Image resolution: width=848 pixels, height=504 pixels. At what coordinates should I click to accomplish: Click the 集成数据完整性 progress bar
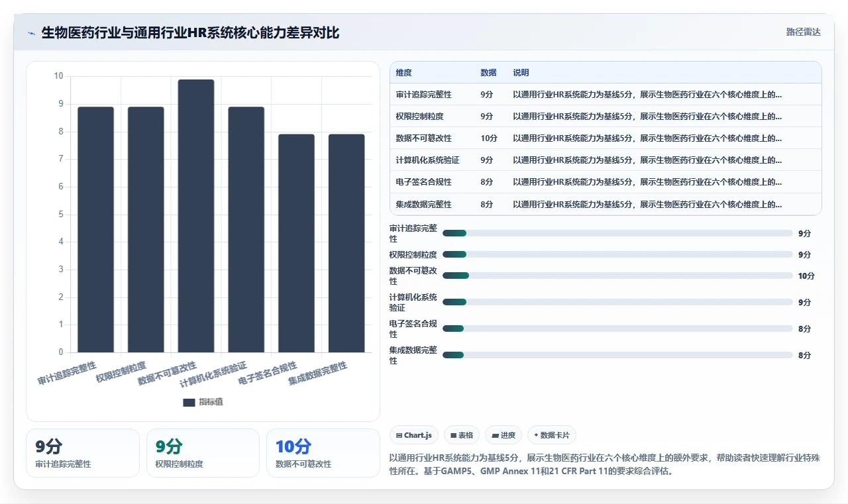(x=617, y=355)
